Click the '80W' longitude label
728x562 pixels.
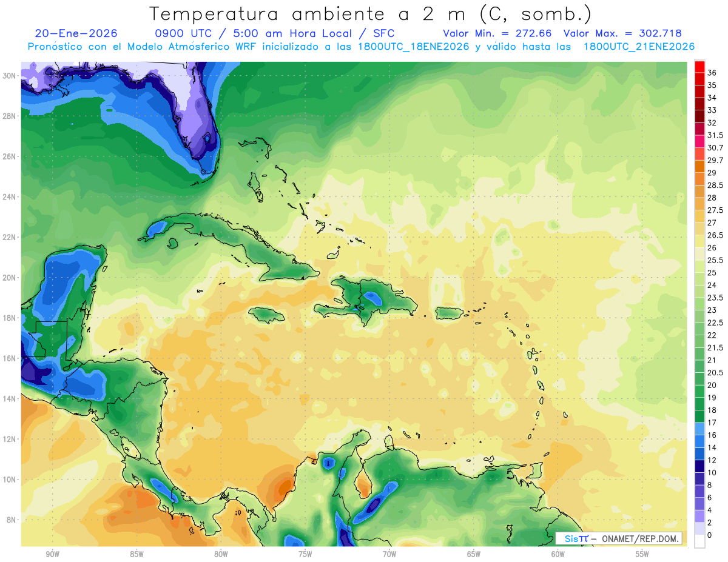[x=221, y=554]
